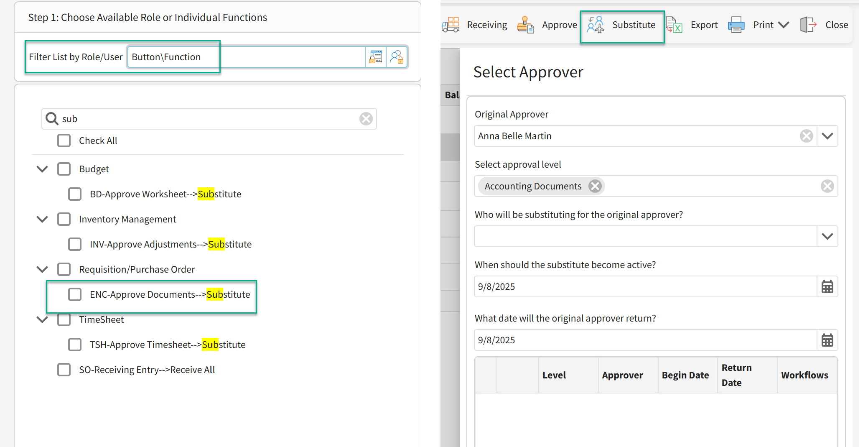Expand the substituting approver dropdown
The image size is (868, 447).
[x=827, y=237]
